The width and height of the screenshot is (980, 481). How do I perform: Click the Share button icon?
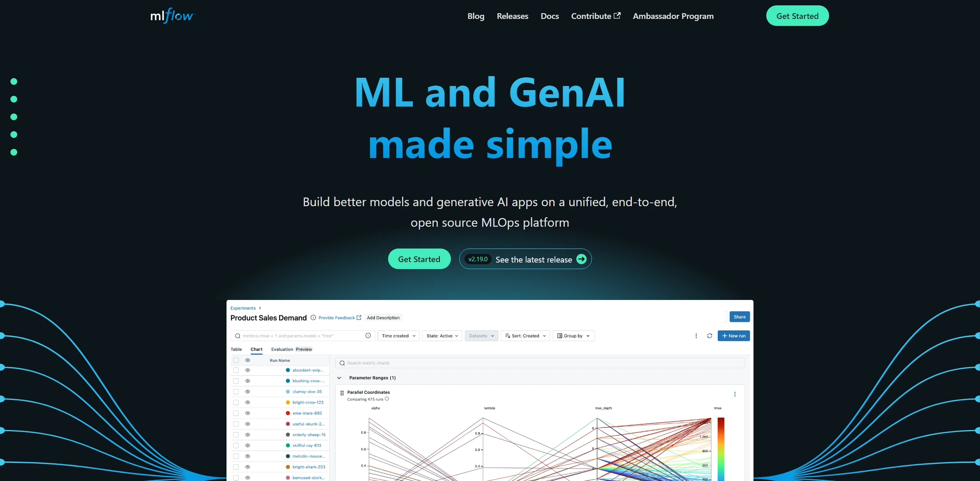click(x=740, y=316)
